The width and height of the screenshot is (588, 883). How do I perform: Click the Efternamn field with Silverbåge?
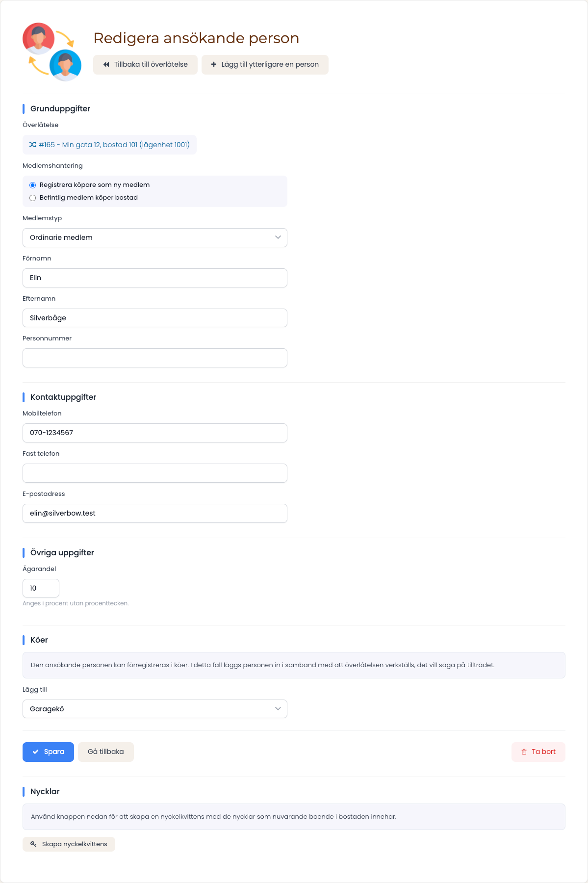155,318
